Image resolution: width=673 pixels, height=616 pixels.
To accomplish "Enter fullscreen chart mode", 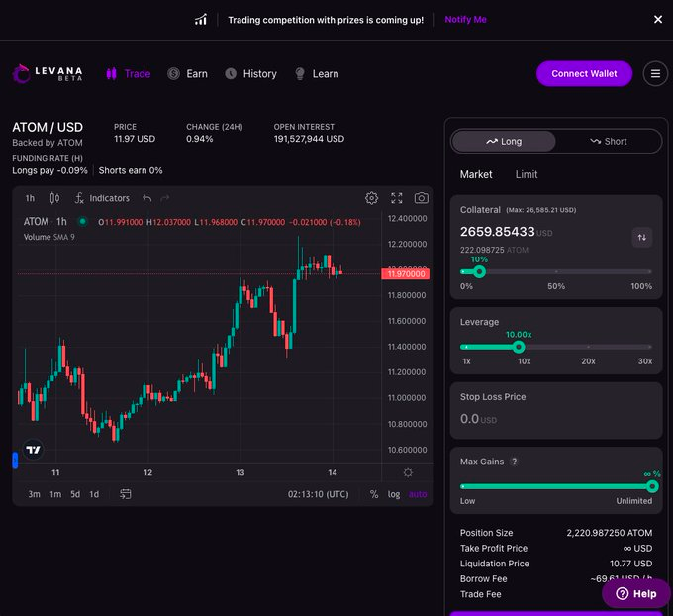I will coord(396,198).
